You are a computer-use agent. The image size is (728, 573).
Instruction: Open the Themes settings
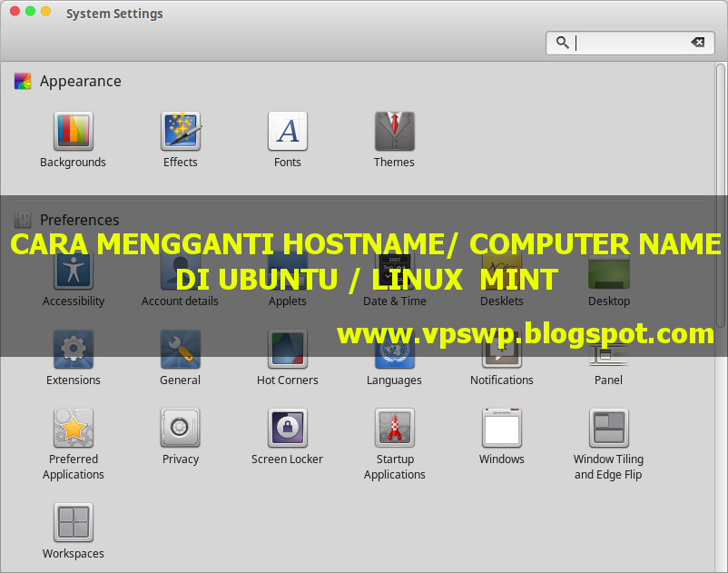395,131
